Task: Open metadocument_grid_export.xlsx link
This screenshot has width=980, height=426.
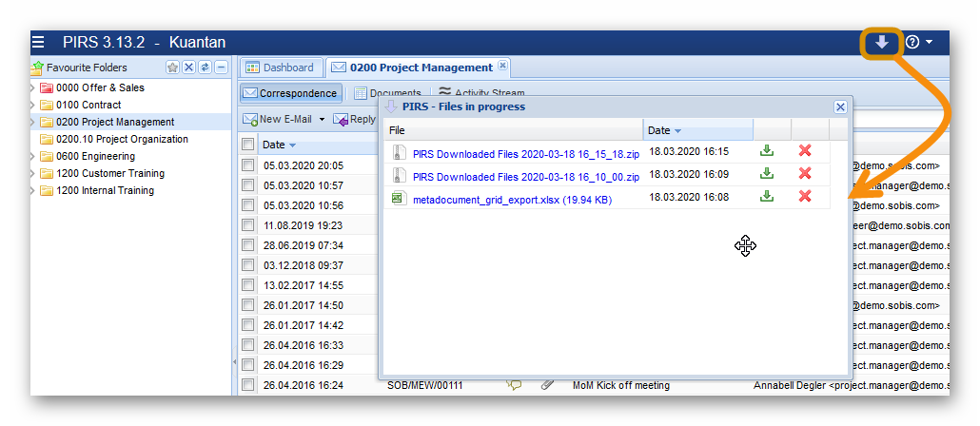Action: click(513, 200)
